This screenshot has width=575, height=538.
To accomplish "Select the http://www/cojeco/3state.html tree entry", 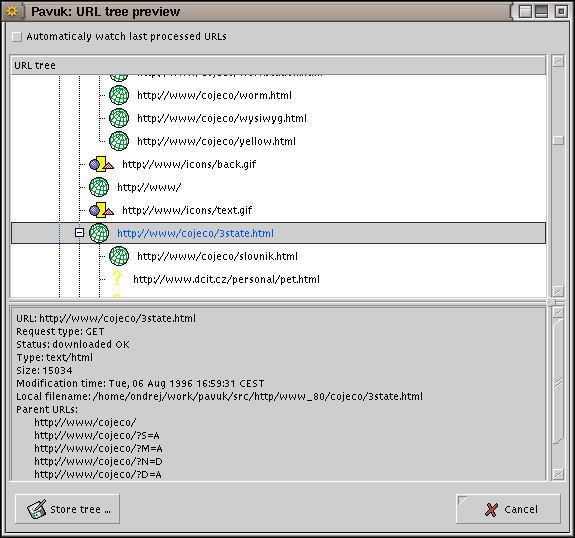I will coord(195,233).
